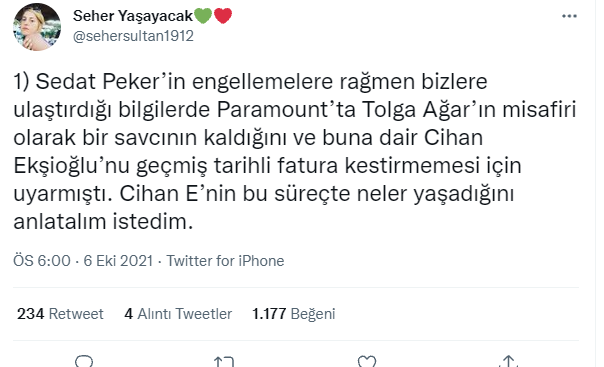Viewport: 604px width, 367px height.
Task: Retweet using the arrows icon
Action: click(224, 361)
